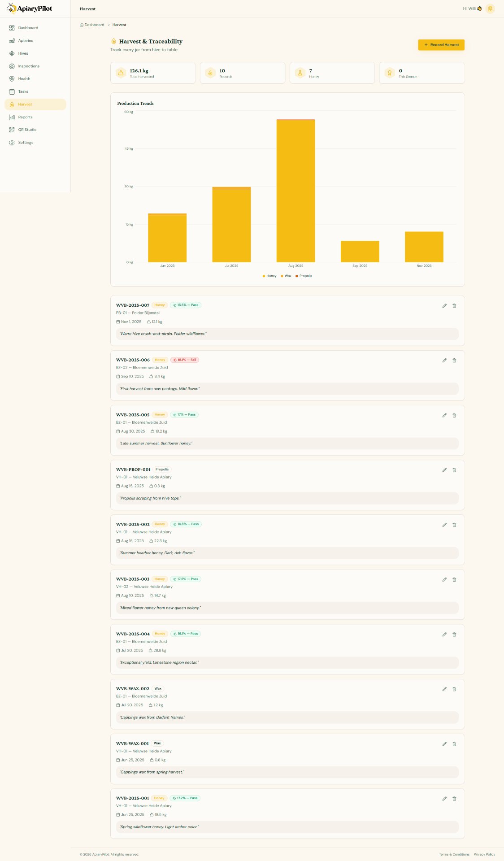Click the note "Summer heather honey. Dark, rich flavor."
Screen dimensions: 504x861
click(287, 553)
